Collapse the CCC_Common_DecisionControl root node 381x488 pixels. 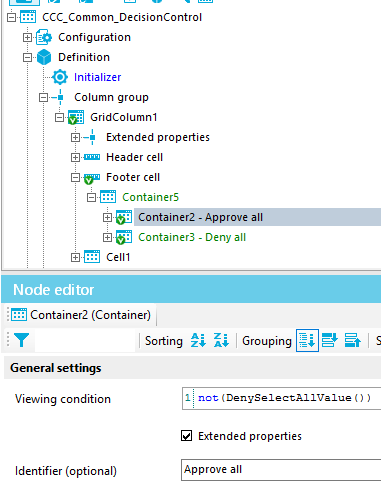pyautogui.click(x=11, y=17)
